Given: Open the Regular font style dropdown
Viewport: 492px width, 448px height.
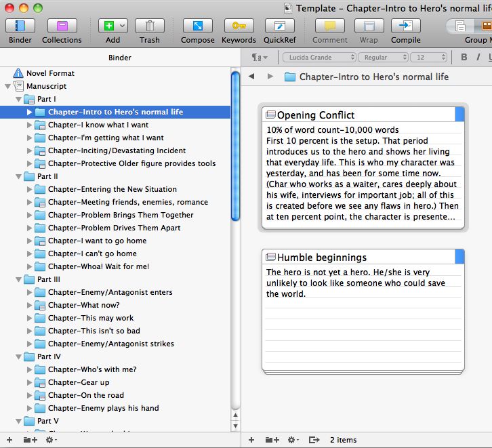Looking at the screenshot, I should click(x=383, y=58).
